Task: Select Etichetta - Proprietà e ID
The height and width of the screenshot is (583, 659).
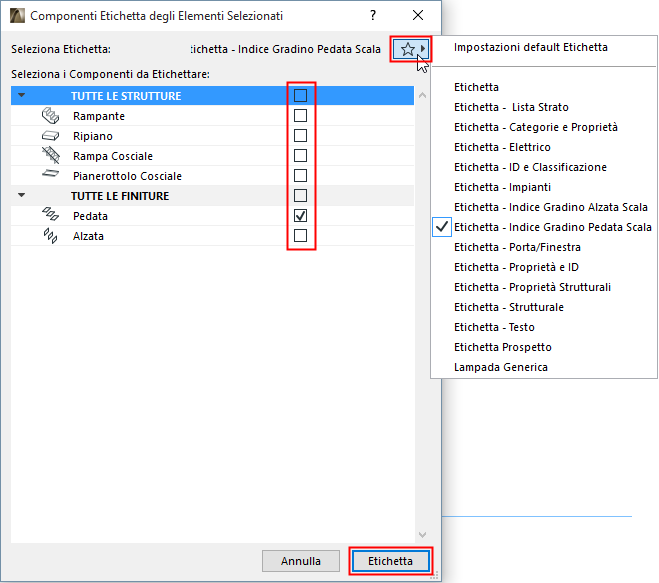Action: [516, 267]
